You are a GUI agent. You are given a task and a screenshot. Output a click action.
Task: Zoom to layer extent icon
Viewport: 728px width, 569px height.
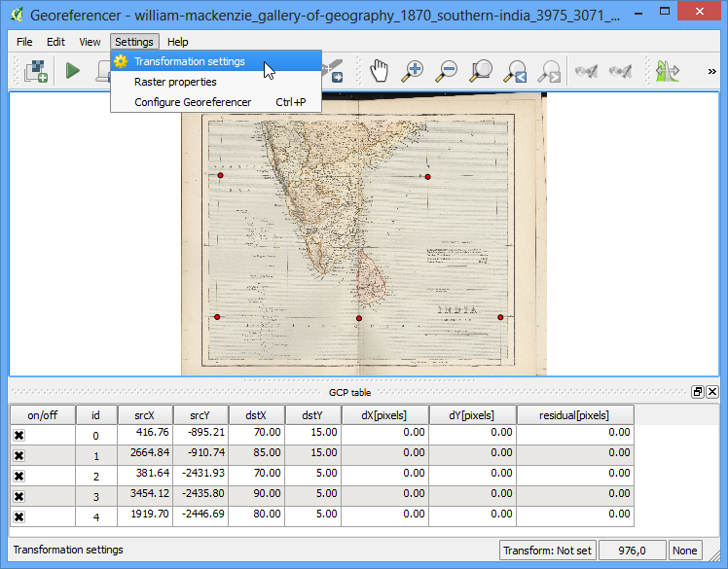(481, 71)
